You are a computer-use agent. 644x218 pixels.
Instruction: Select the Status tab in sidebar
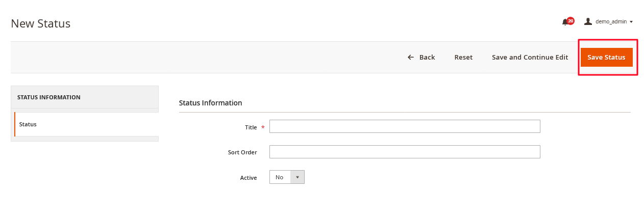85,124
